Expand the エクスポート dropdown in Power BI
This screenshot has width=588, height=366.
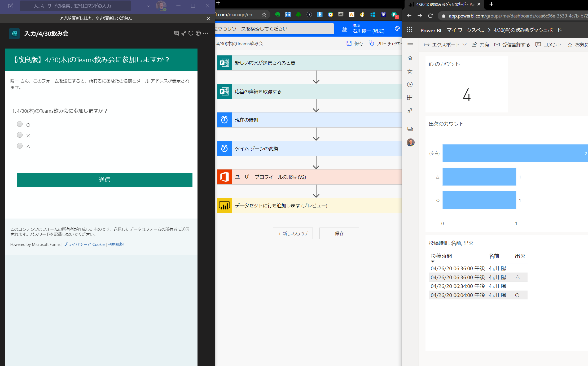click(x=465, y=45)
